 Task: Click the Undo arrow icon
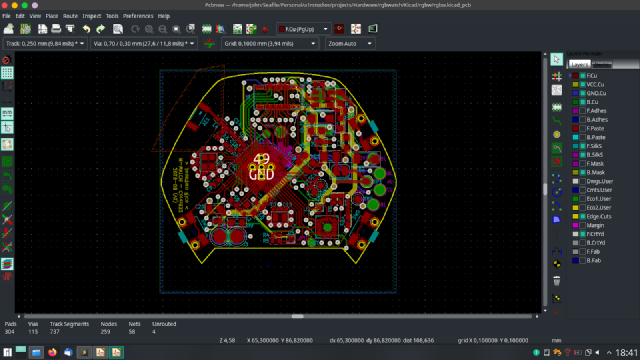(x=86, y=29)
